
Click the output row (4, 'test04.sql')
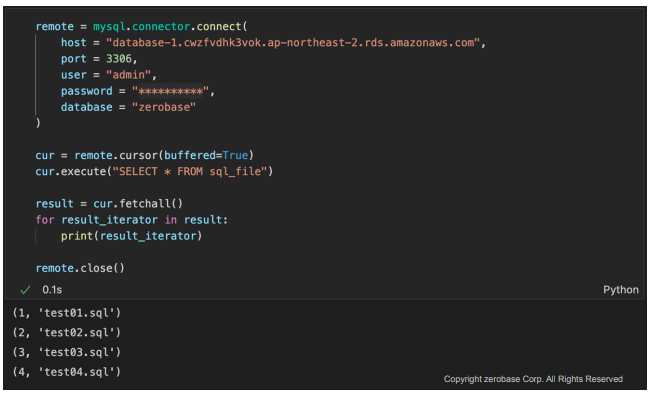click(x=67, y=372)
